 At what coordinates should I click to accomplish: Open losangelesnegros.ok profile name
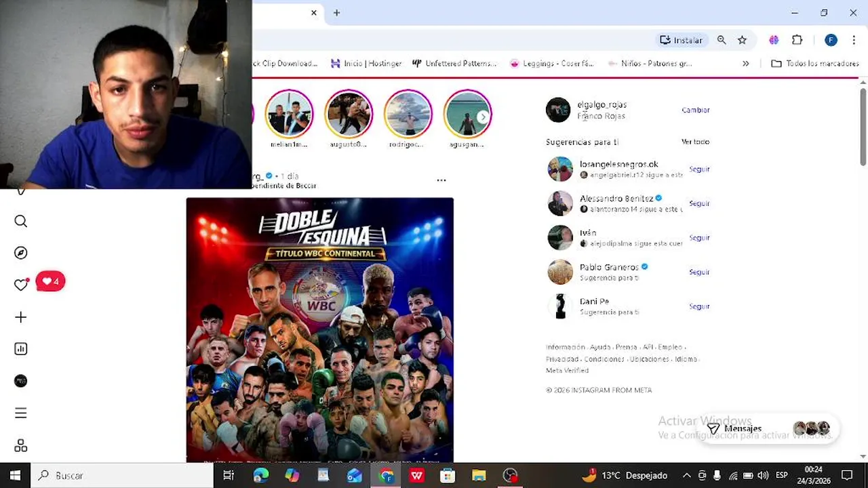pos(618,164)
